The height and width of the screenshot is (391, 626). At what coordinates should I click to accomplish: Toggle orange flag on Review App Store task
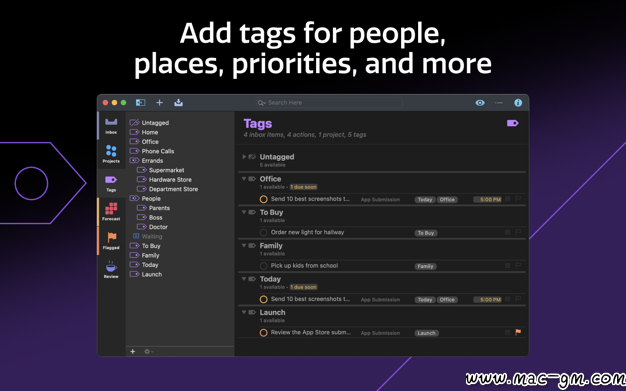518,332
